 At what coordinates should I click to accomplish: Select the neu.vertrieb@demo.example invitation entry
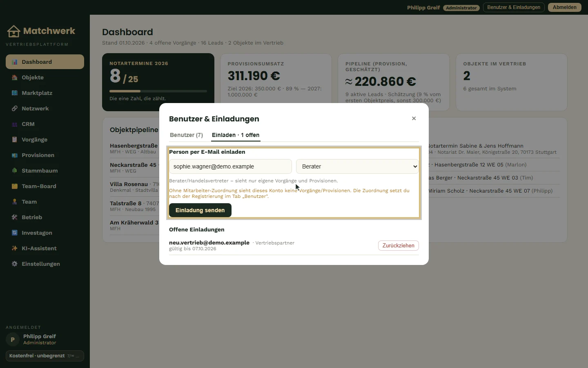[x=294, y=245]
